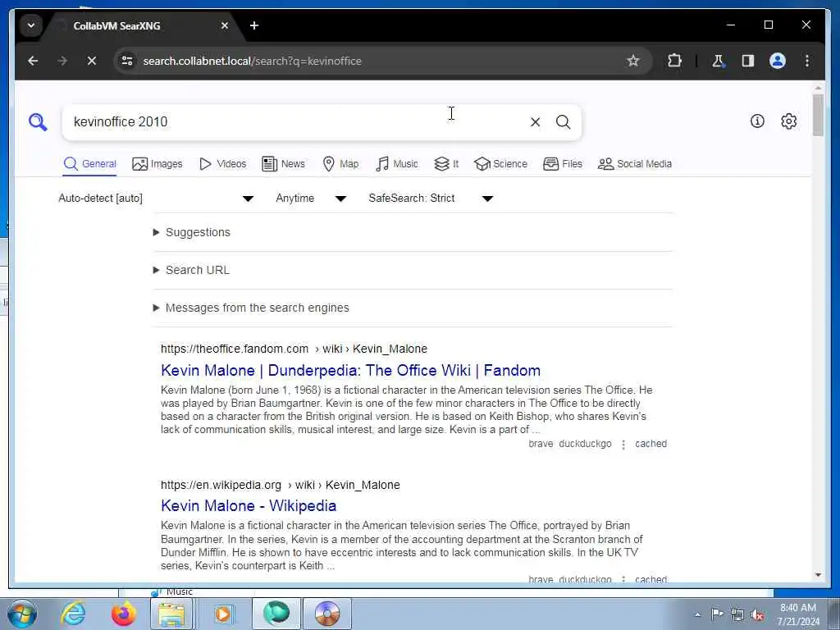Launch Firefox from taskbar
Screen dimensions: 840x630
click(123, 614)
